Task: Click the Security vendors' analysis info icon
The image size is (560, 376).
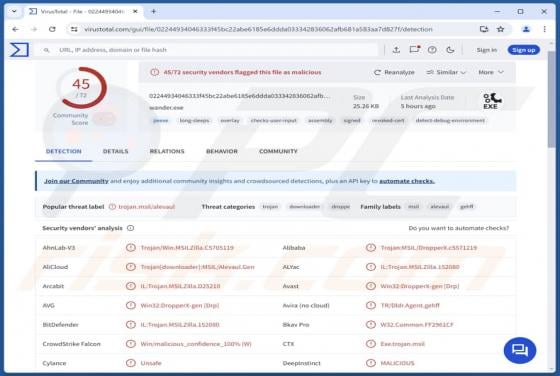Action: pyautogui.click(x=130, y=228)
